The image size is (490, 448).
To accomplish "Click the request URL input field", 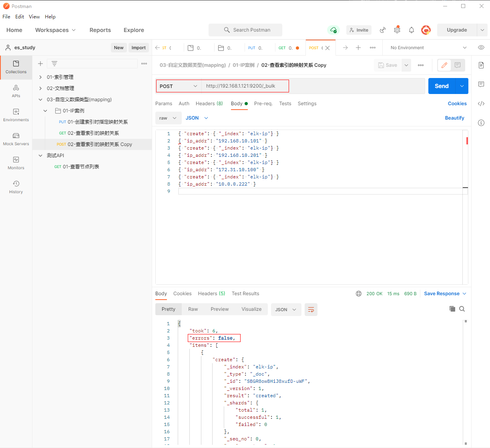I will (x=312, y=86).
